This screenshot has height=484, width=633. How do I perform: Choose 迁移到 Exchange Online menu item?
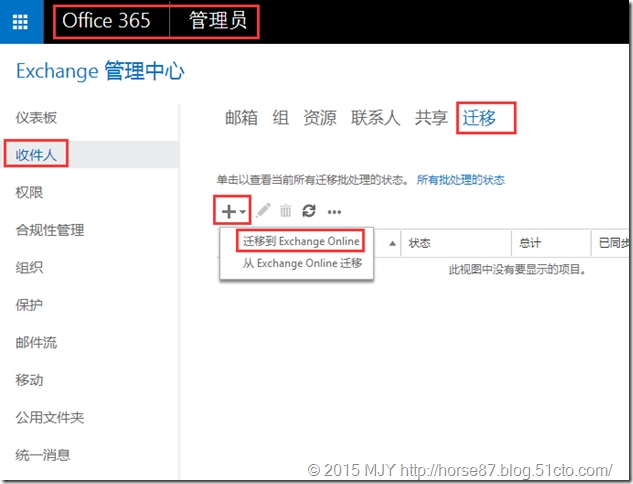coord(301,241)
